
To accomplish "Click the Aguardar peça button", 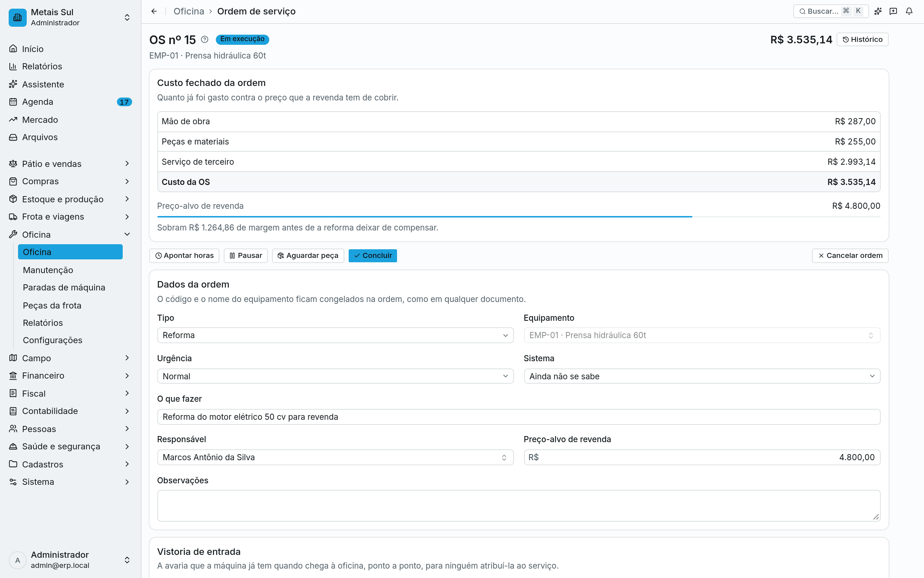I will tap(308, 256).
